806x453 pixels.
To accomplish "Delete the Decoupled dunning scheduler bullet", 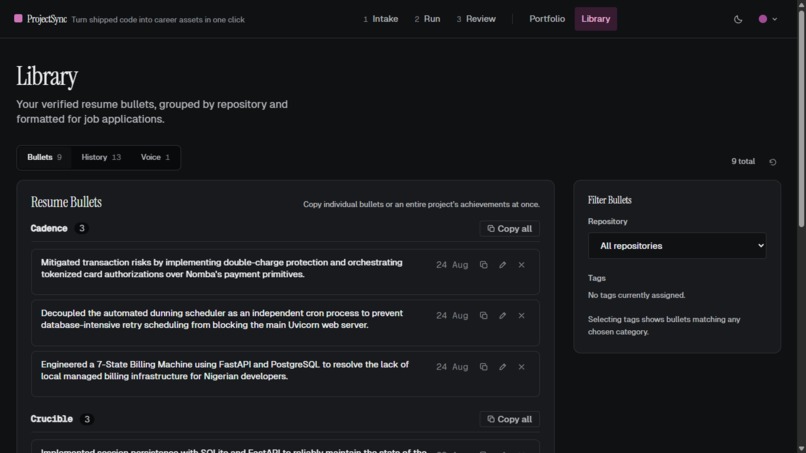I will (521, 316).
